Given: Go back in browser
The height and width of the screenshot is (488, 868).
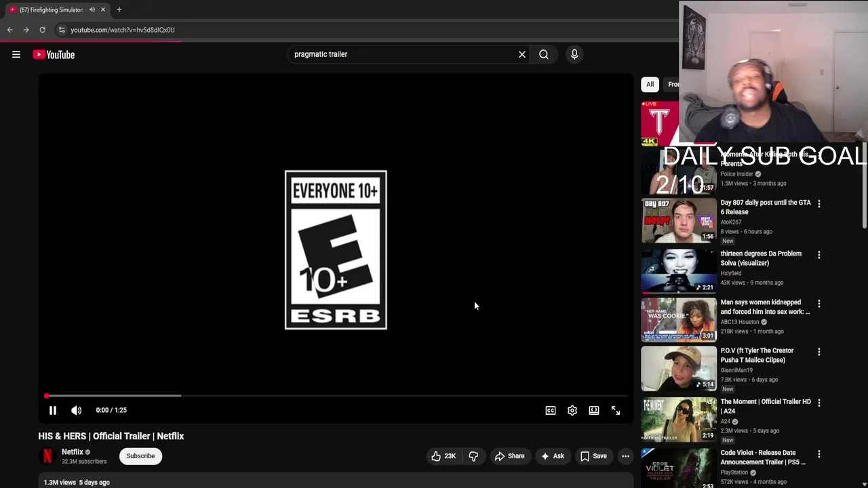Looking at the screenshot, I should tap(9, 30).
